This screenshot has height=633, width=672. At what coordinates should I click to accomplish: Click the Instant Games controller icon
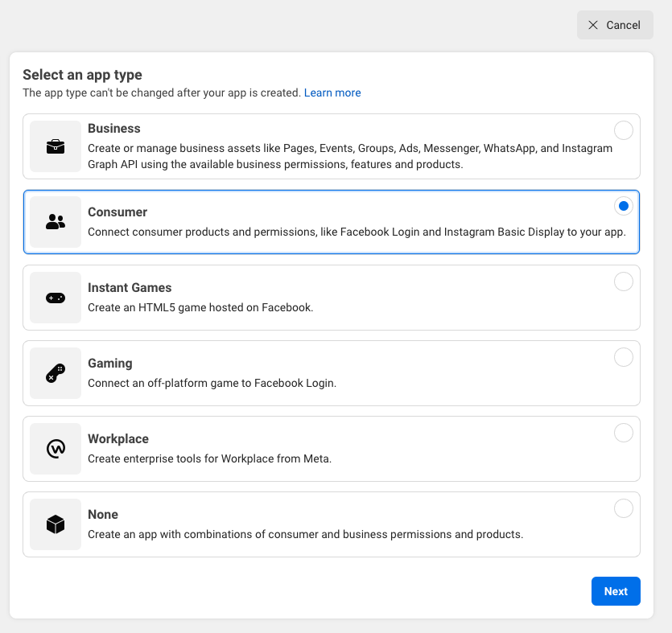[56, 298]
